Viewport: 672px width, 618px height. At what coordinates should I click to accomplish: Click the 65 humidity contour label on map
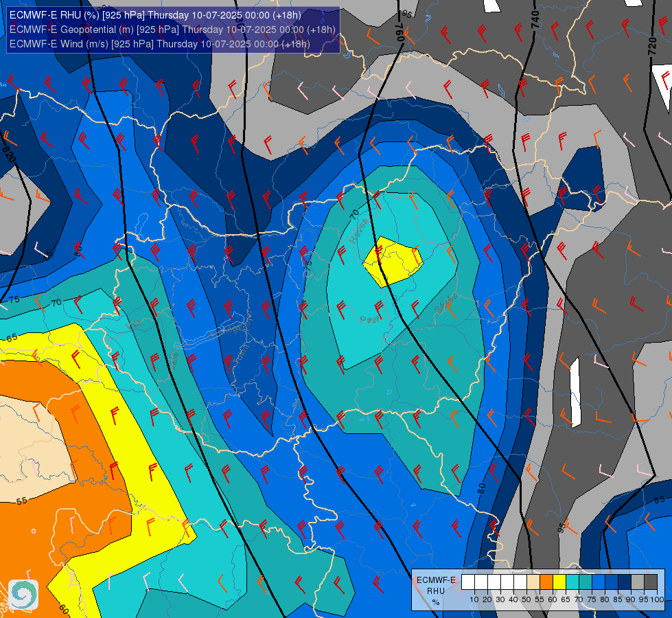coord(12,338)
